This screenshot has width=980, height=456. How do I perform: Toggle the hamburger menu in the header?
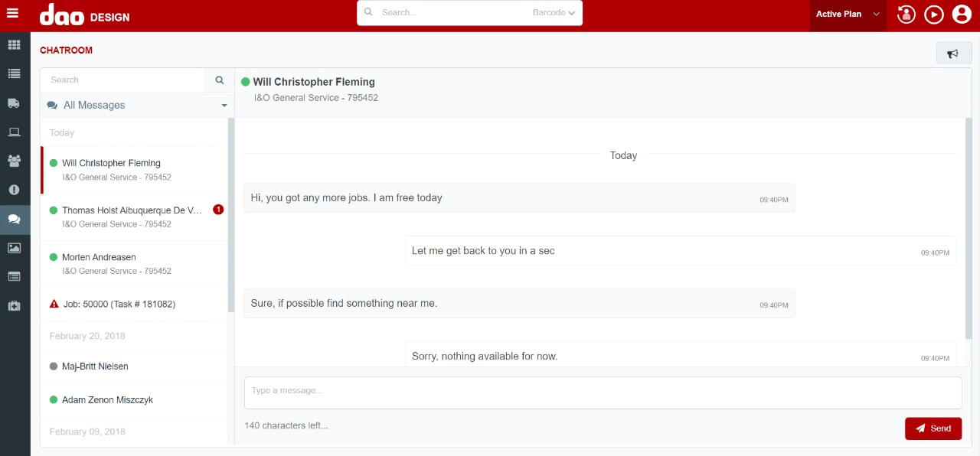pos(12,13)
